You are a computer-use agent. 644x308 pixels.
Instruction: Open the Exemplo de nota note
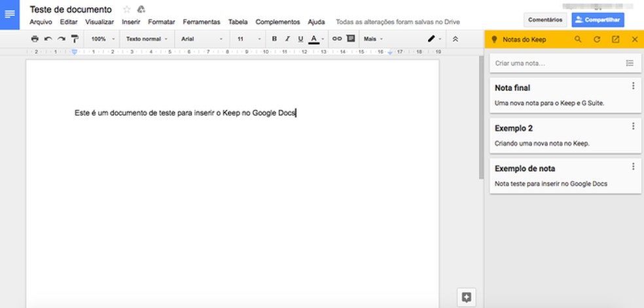coord(565,176)
